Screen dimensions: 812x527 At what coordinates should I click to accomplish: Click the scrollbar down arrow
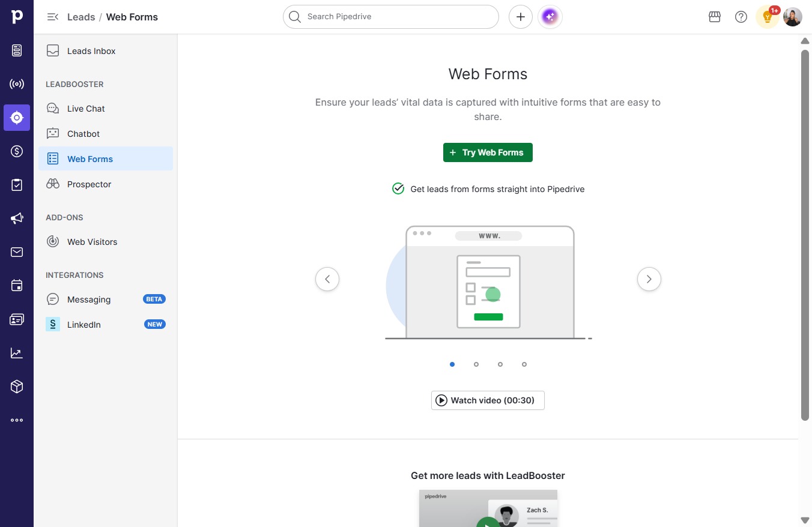coord(805,520)
